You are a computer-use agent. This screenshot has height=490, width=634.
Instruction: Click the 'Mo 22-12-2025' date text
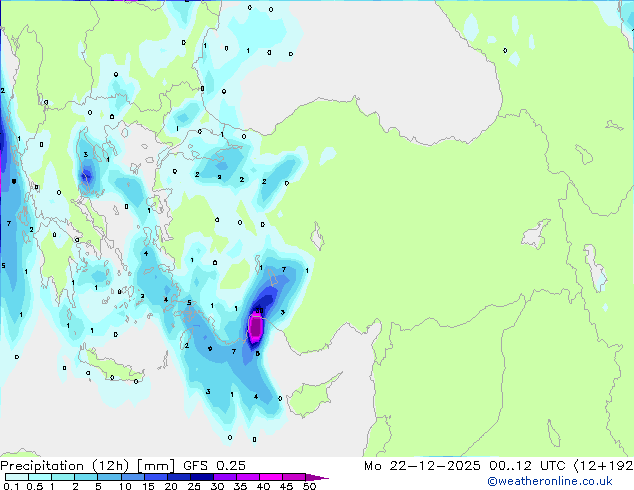[x=422, y=466]
